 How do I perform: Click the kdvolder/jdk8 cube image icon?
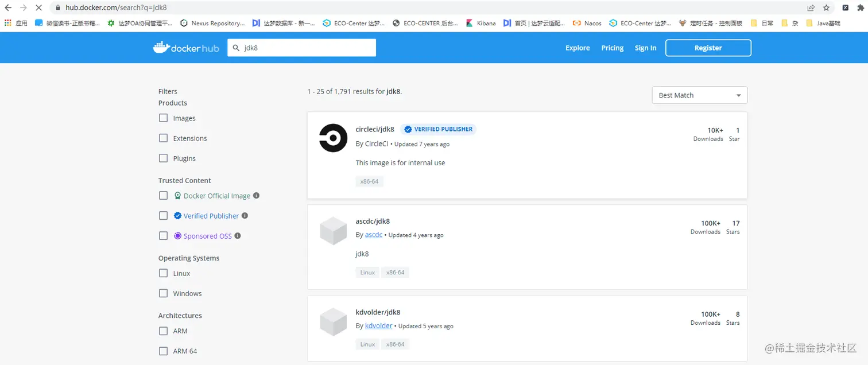(333, 322)
